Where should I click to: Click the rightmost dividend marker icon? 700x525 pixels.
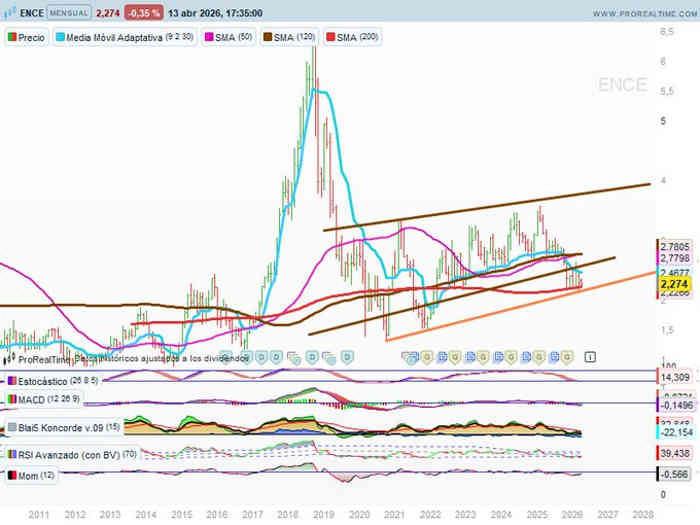(567, 355)
